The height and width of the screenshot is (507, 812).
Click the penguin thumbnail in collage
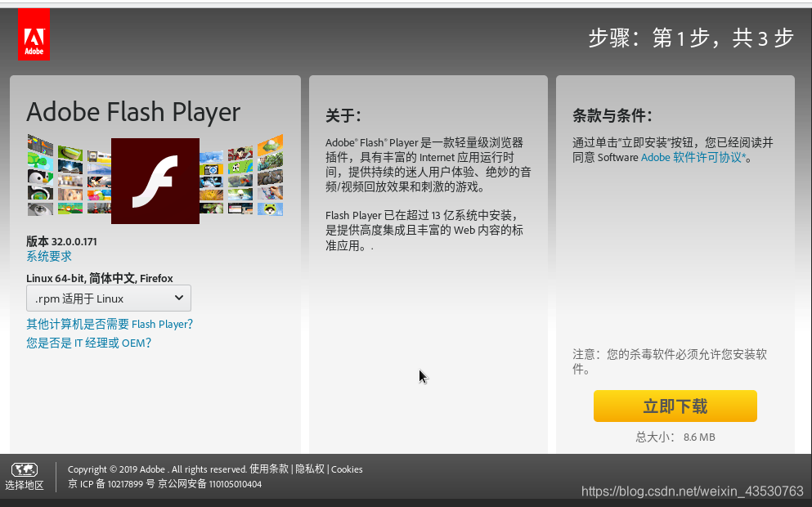[x=40, y=177]
